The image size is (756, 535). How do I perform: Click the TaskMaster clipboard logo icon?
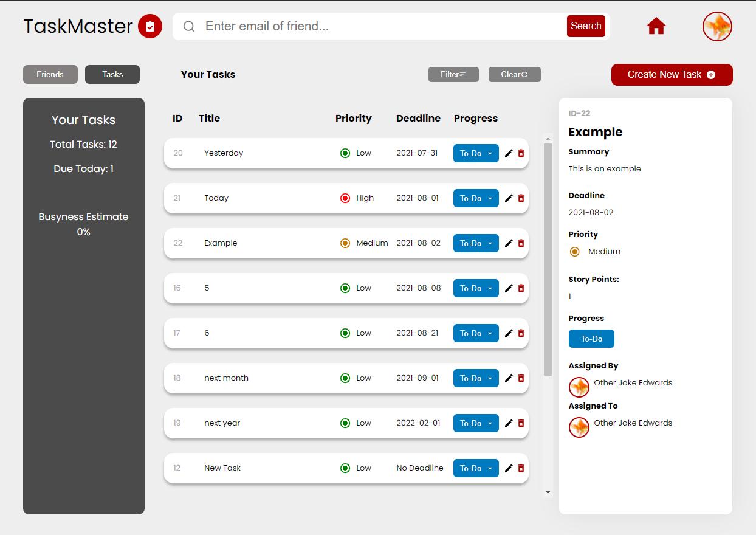151,26
